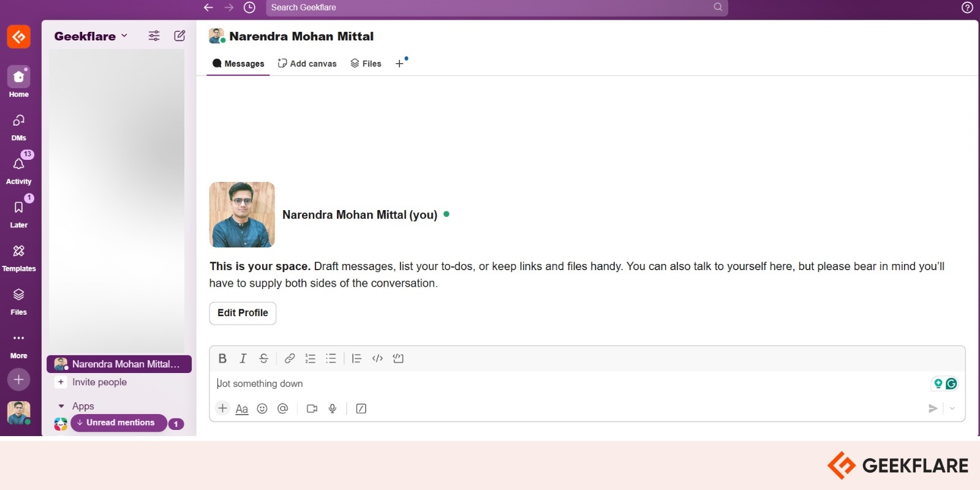Insert a link into the message
The height and width of the screenshot is (490, 980).
[x=290, y=358]
